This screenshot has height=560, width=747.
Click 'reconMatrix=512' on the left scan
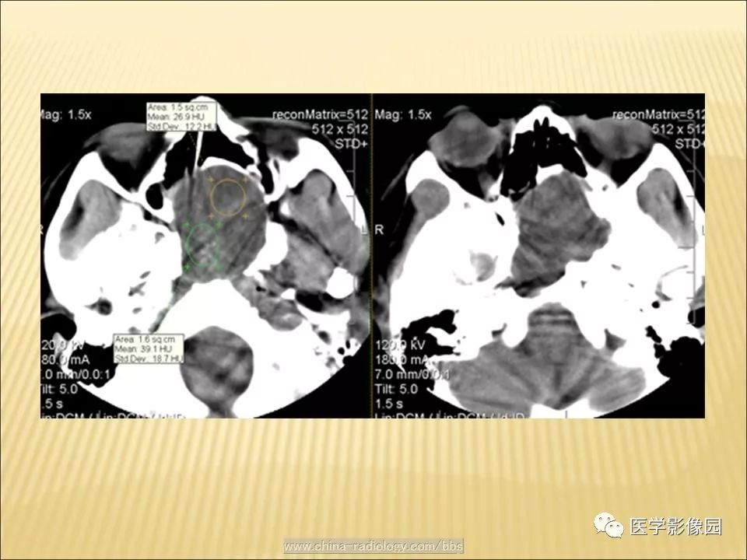pyautogui.click(x=320, y=114)
